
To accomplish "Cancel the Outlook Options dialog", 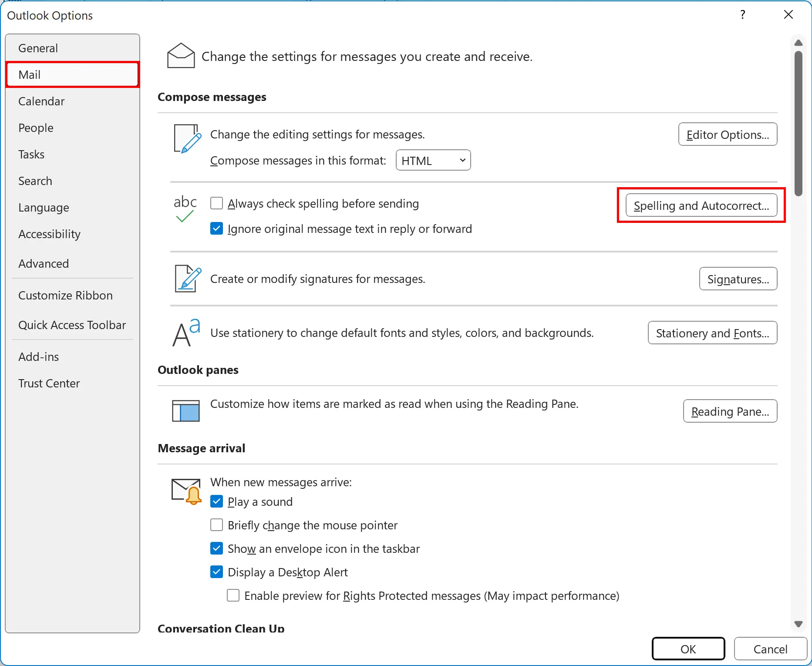I will coord(770,649).
